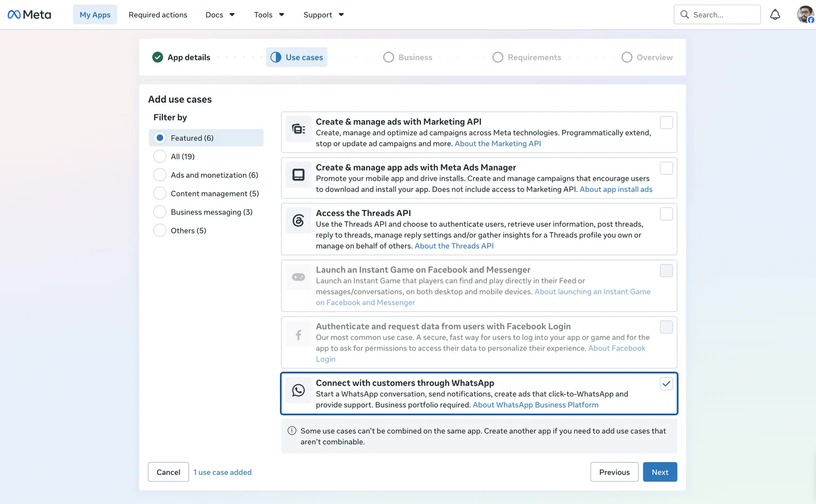This screenshot has width=816, height=504.
Task: Go to the Business step
Action: pos(408,57)
